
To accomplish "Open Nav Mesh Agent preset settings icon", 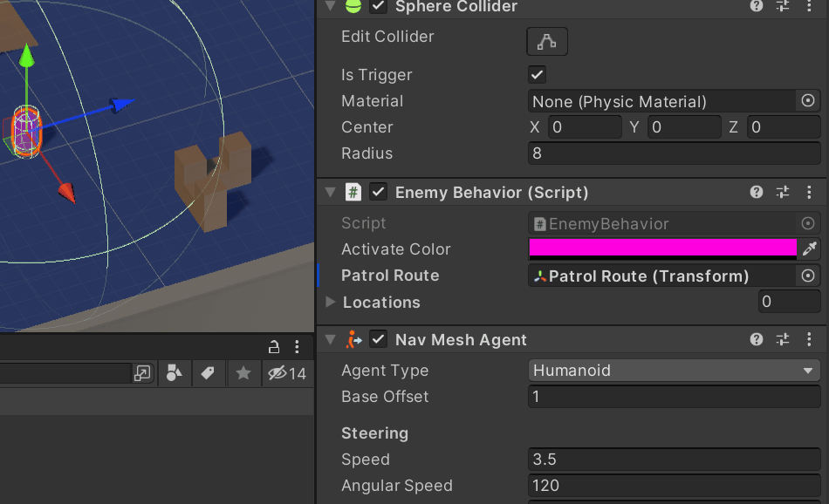I will pos(783,339).
